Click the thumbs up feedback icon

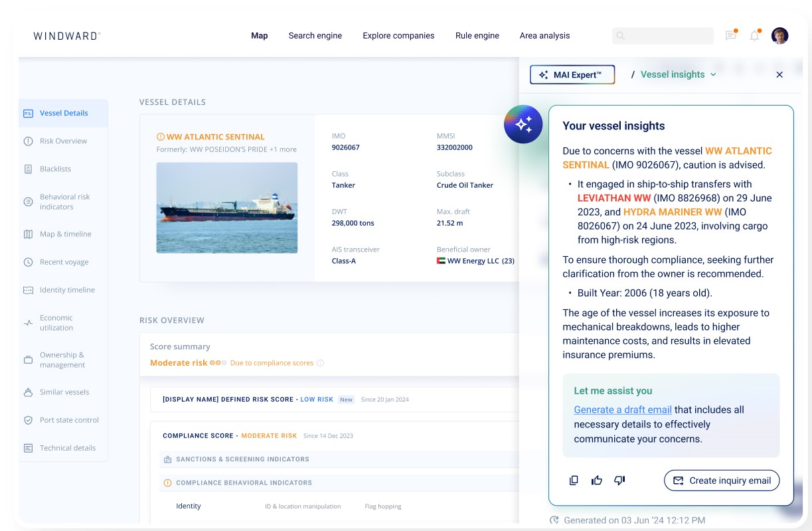597,481
